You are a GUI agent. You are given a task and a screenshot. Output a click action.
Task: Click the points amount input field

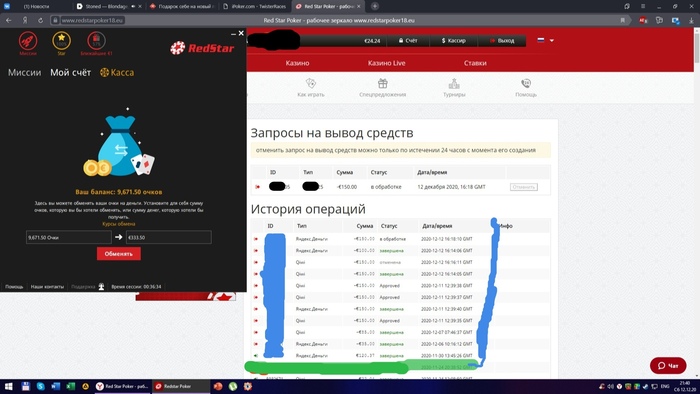69,237
